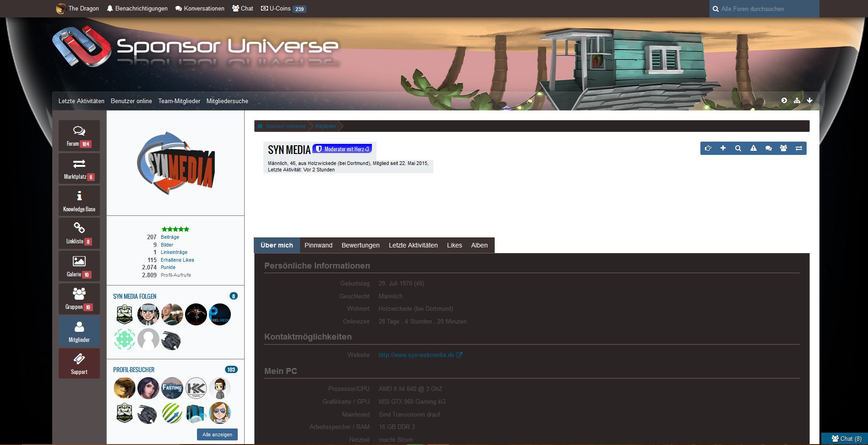Switch to the Bewertungen tab

click(x=360, y=245)
